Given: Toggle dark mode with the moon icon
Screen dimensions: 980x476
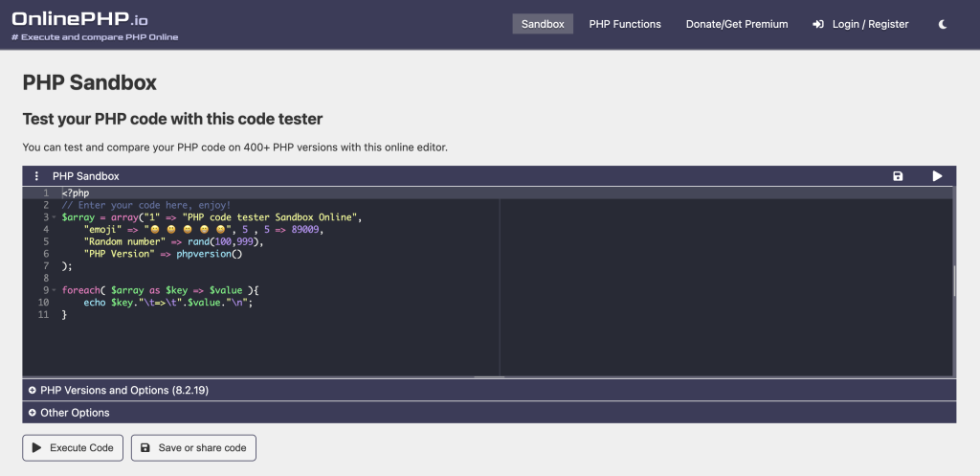Looking at the screenshot, I should (x=943, y=24).
